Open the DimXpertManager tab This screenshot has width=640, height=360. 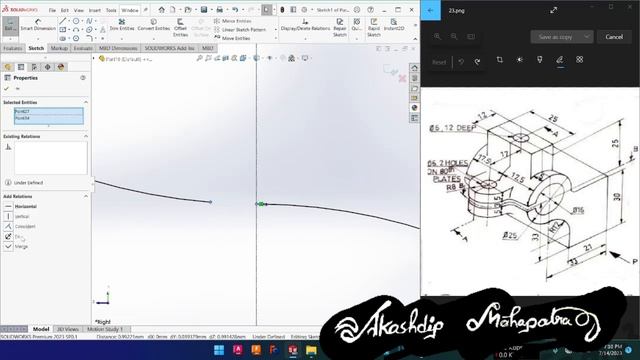coord(47,67)
